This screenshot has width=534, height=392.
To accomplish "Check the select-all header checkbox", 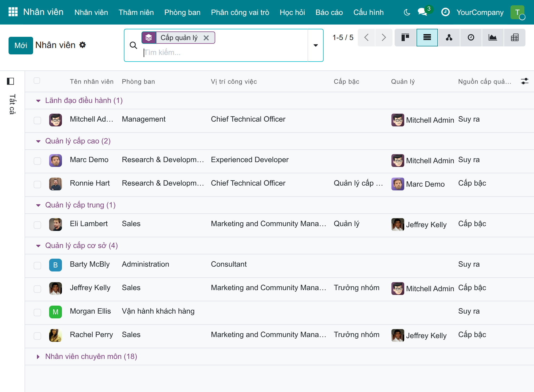I will point(37,81).
